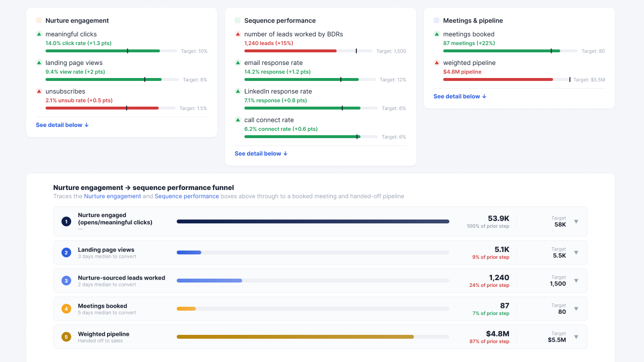The height and width of the screenshot is (362, 644).
Task: Click the '24% of prior step' text
Action: [x=489, y=285]
